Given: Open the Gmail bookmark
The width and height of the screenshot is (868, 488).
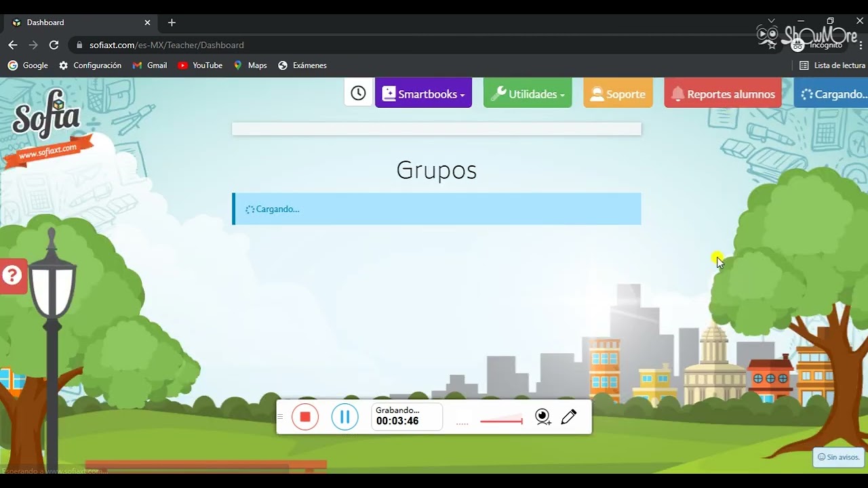Looking at the screenshot, I should pyautogui.click(x=150, y=66).
